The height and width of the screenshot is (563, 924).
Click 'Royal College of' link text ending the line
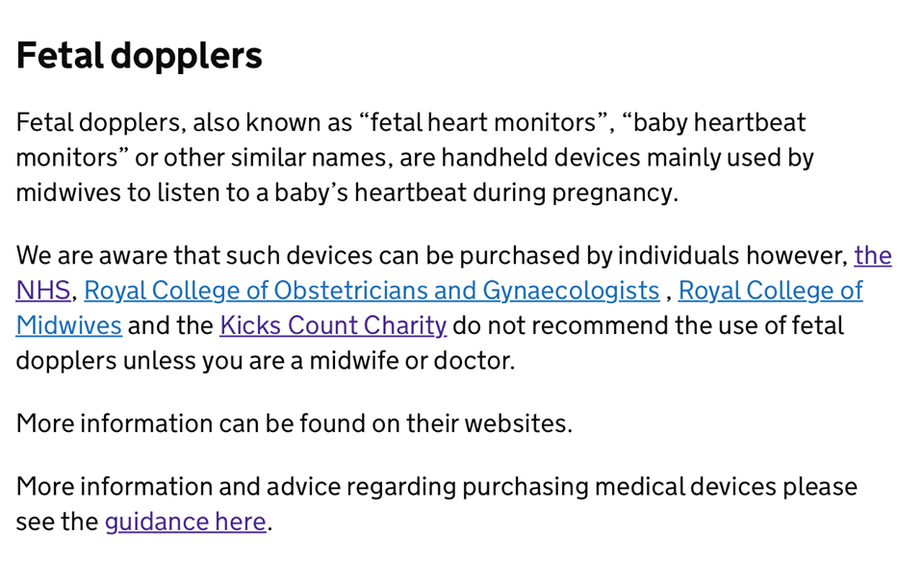(771, 291)
